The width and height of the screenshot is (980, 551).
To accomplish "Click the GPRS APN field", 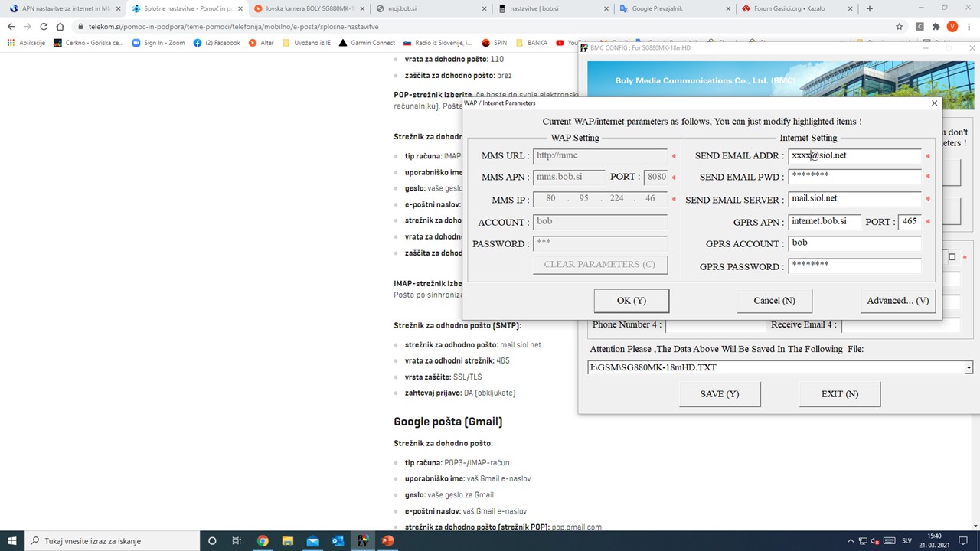I will pyautogui.click(x=825, y=222).
